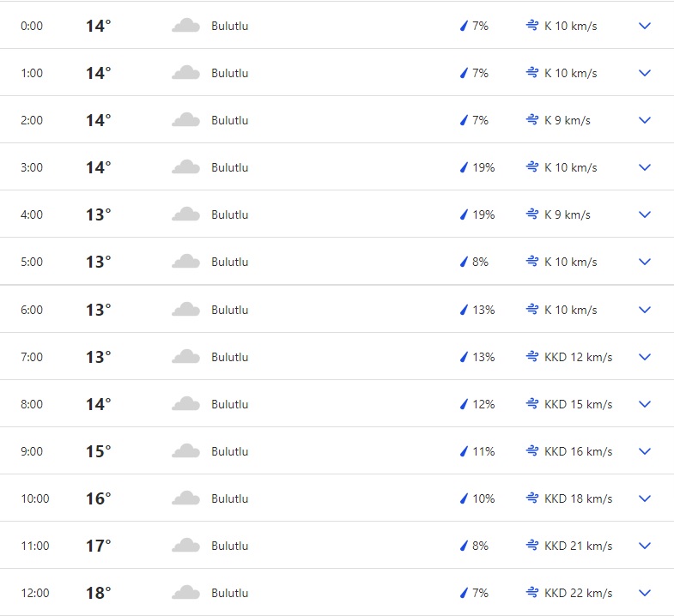Expand the 4:00 forecast row chevron
The image size is (674, 616).
[645, 214]
